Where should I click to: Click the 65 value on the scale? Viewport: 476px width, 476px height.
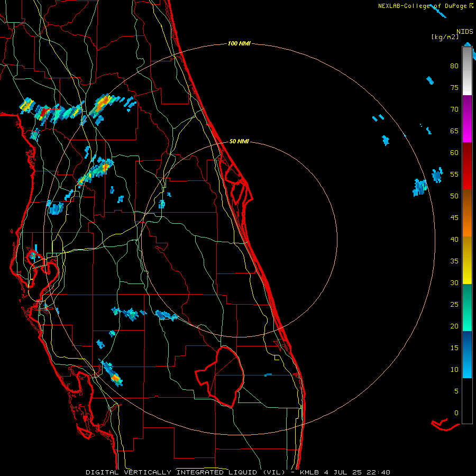pos(454,131)
